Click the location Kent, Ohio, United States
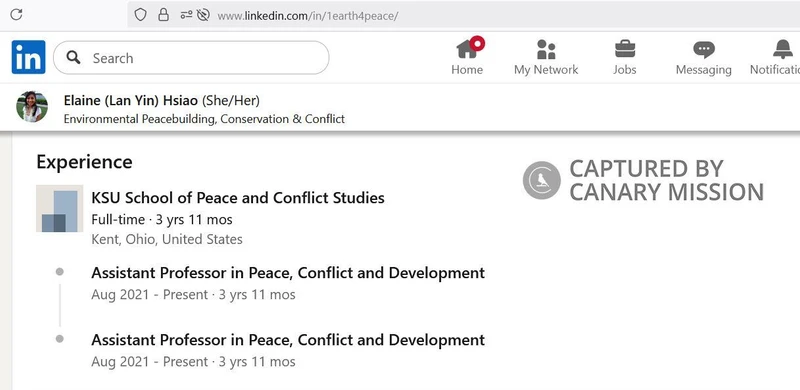 [x=167, y=239]
